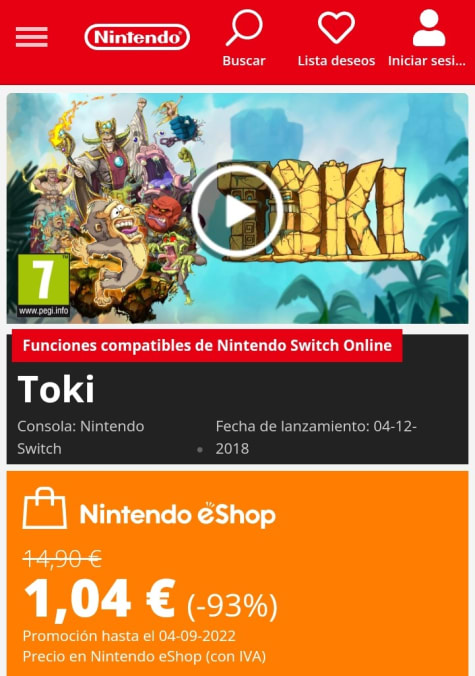475x676 pixels.
Task: Open search with the magnifier icon
Action: click(x=244, y=28)
